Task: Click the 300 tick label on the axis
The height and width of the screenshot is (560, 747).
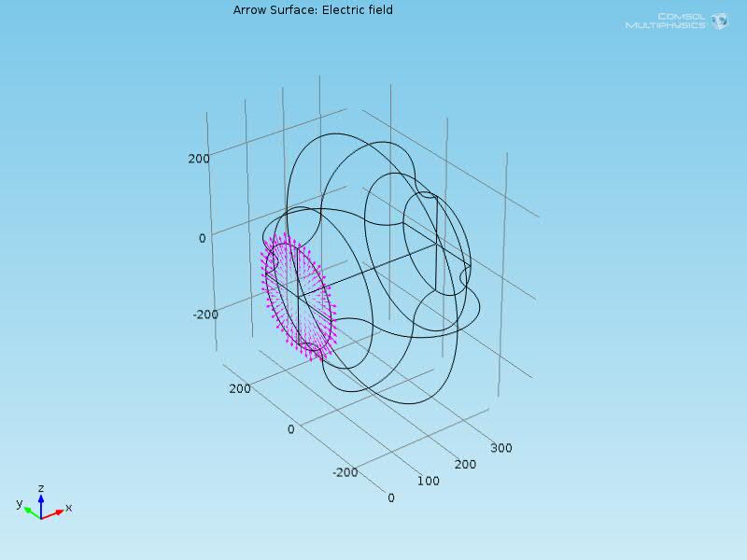Action: point(500,448)
